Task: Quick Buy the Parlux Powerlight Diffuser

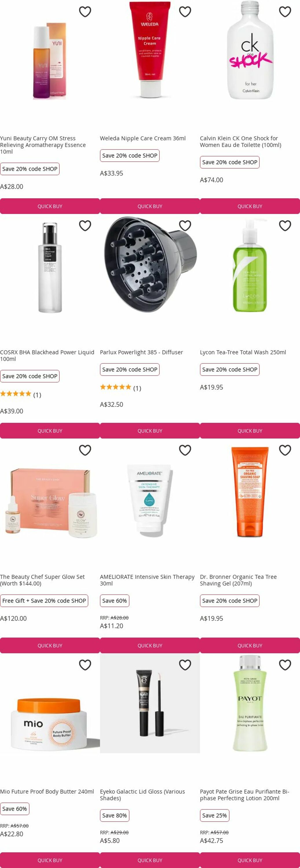Action: coord(150,431)
